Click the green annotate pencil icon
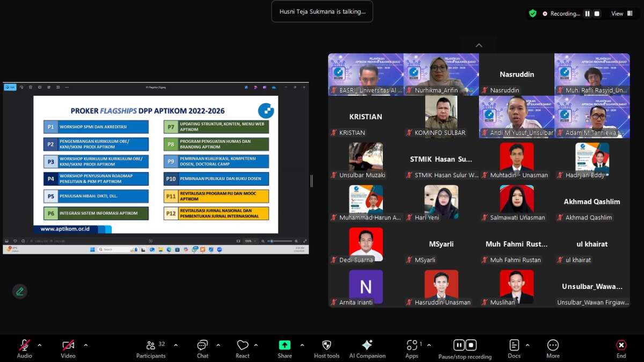The image size is (644, 362). click(x=20, y=291)
